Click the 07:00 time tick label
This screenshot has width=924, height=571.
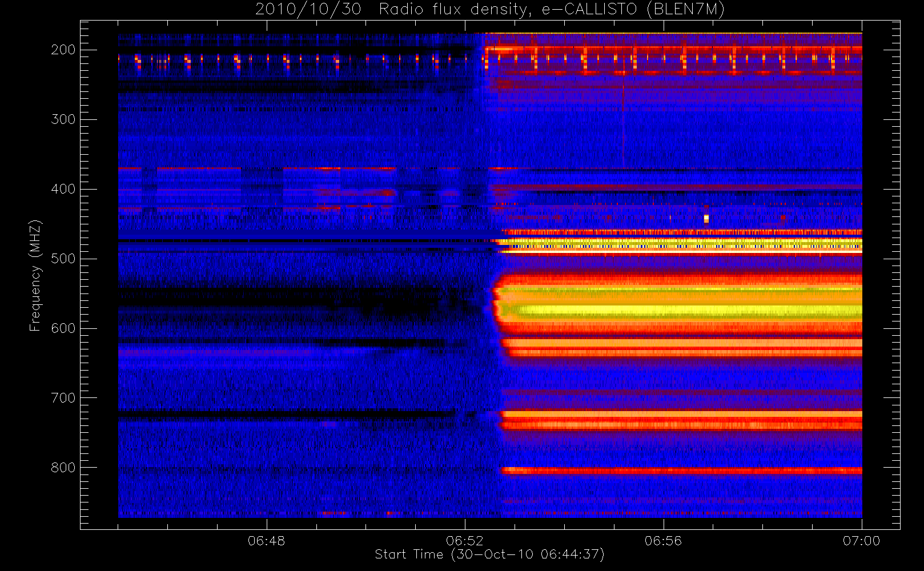coord(861,540)
